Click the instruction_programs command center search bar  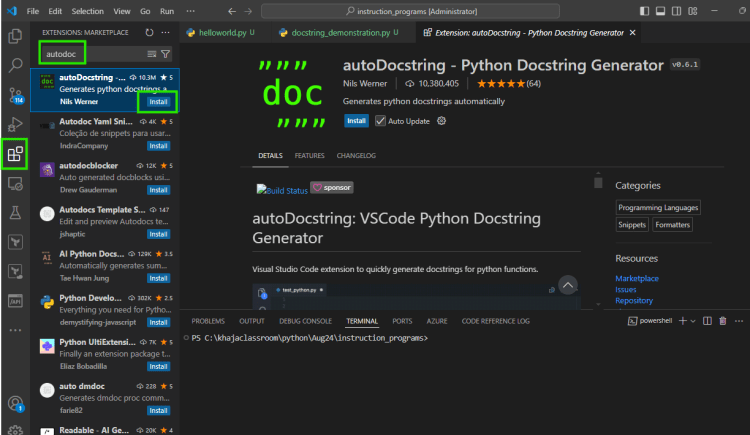pos(410,11)
